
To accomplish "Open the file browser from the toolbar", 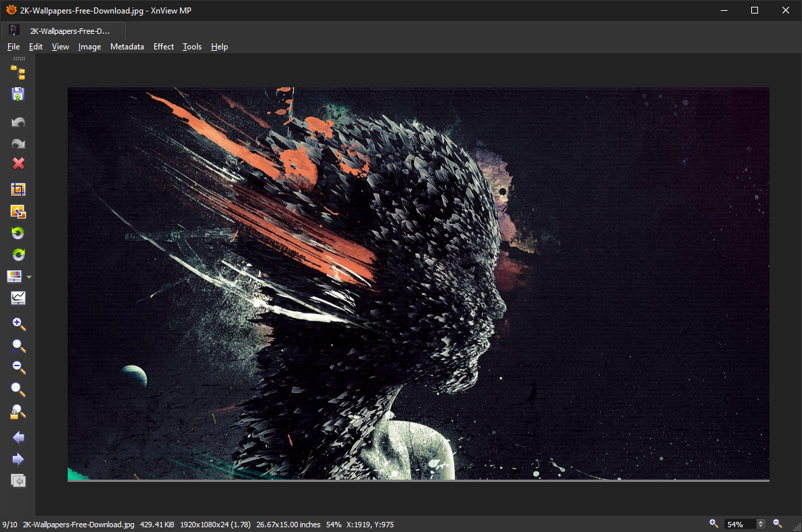I will point(18,73).
